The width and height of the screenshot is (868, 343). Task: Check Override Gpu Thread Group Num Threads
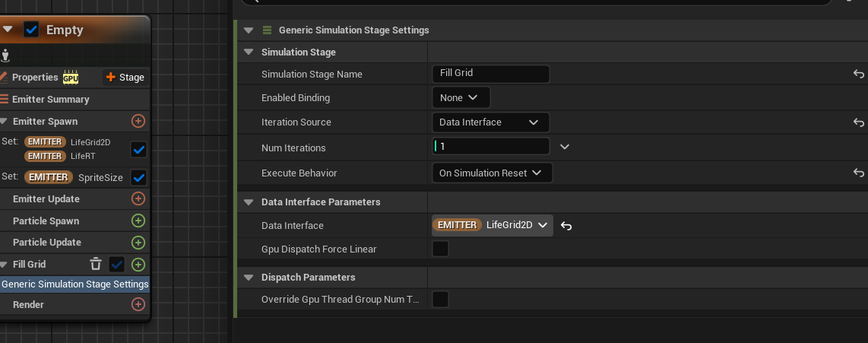(440, 300)
